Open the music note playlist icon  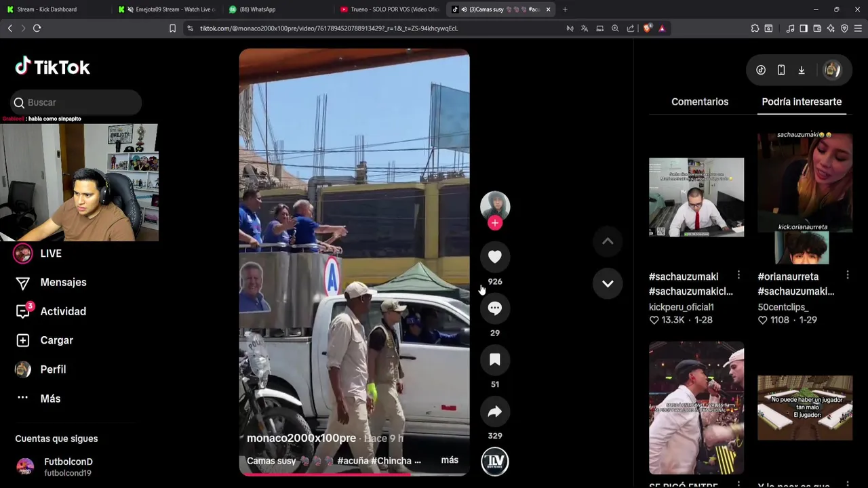click(790, 28)
